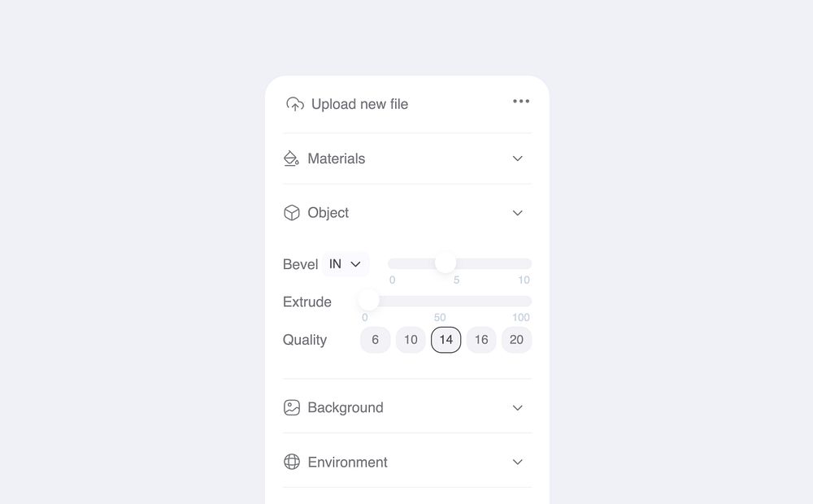The height and width of the screenshot is (504, 813).
Task: Expand the Materials section chevron
Action: (518, 159)
